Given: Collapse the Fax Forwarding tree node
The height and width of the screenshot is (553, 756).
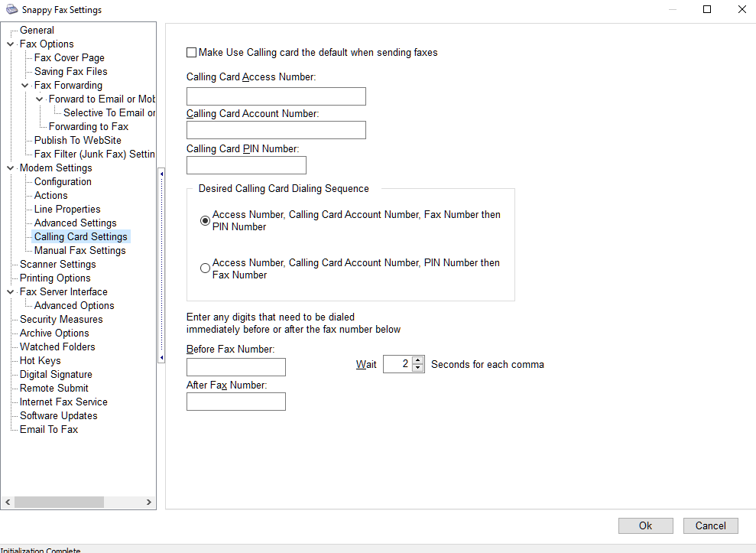Looking at the screenshot, I should click(x=25, y=86).
